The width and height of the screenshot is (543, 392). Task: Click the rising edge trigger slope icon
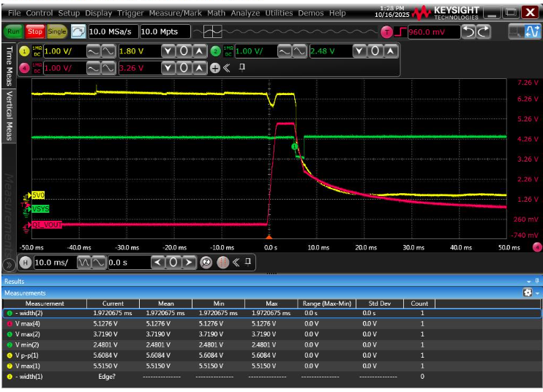pos(400,32)
